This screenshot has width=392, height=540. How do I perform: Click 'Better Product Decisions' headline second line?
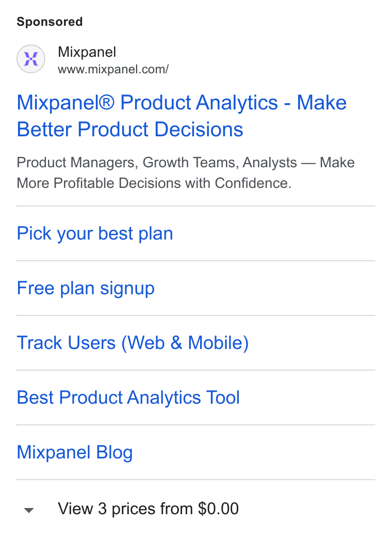[x=130, y=130]
